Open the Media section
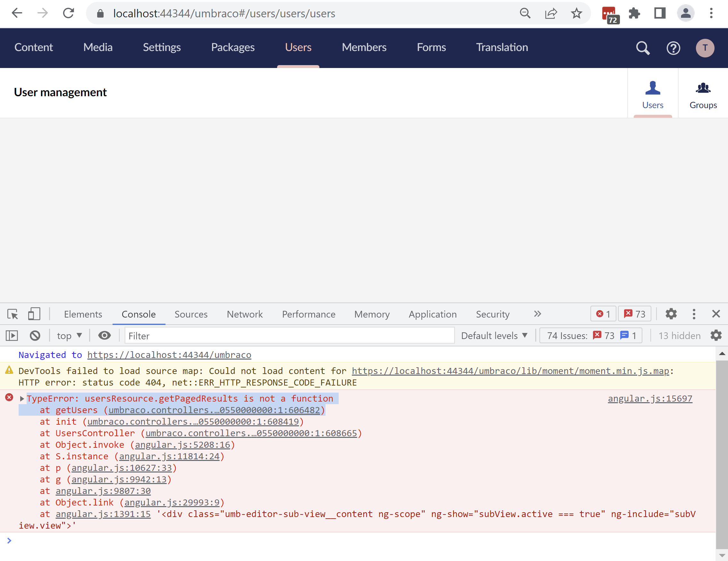 pos(98,47)
